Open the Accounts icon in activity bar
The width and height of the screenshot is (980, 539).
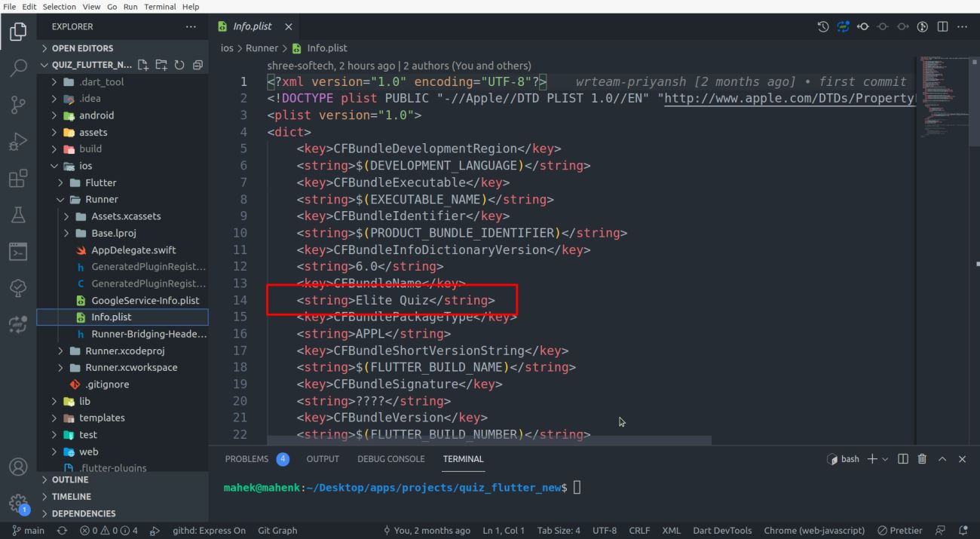pyautogui.click(x=18, y=467)
